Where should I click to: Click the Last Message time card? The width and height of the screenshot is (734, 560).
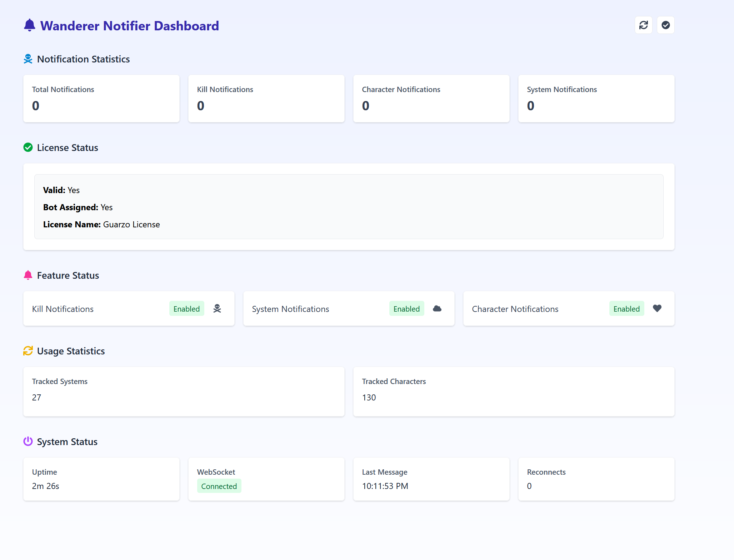point(431,479)
